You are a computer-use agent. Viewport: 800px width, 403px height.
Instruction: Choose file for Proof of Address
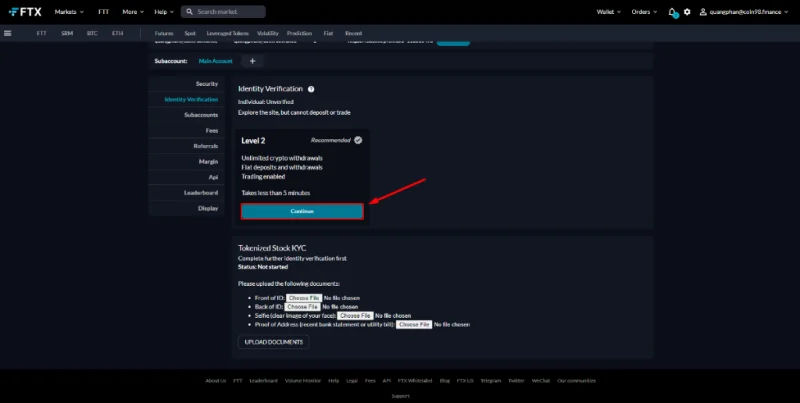414,324
